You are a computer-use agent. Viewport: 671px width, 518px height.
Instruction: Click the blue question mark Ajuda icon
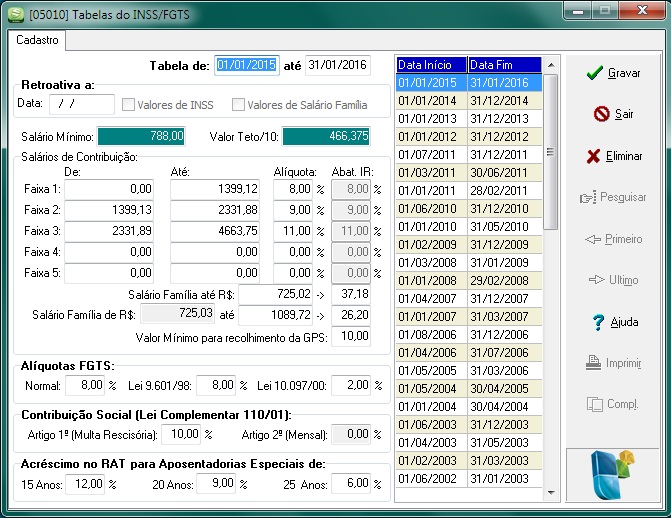(x=598, y=322)
